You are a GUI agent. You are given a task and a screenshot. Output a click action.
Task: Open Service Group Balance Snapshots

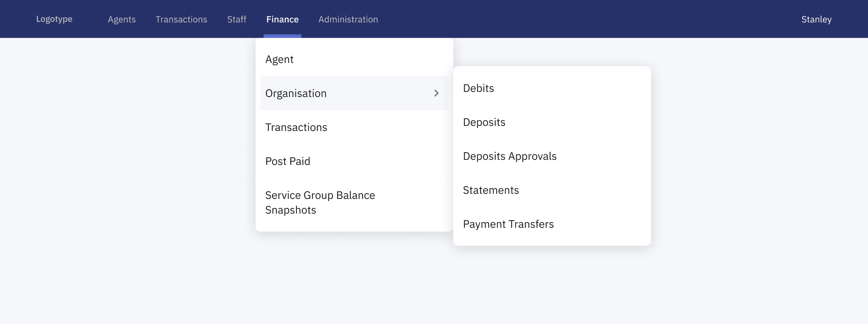pyautogui.click(x=319, y=202)
